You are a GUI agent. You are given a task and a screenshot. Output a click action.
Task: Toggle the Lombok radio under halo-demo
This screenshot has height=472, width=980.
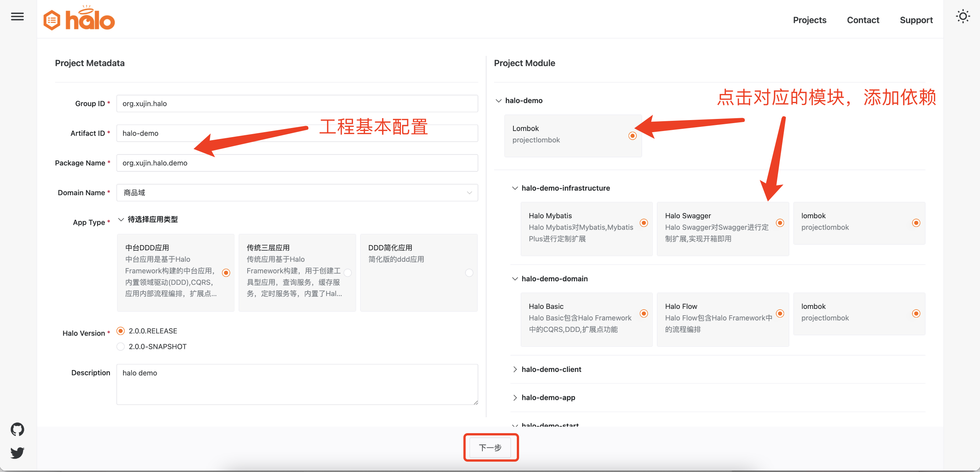coord(632,136)
